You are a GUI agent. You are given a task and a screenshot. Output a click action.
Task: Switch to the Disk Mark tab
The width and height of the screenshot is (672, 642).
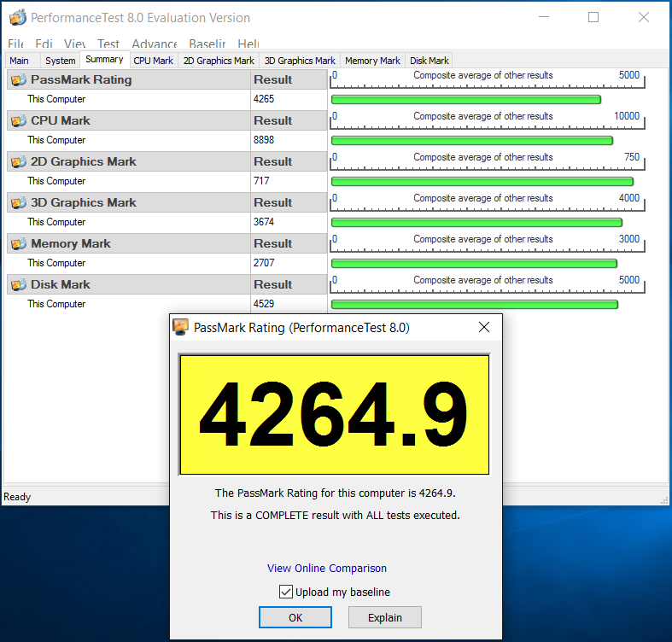(429, 61)
